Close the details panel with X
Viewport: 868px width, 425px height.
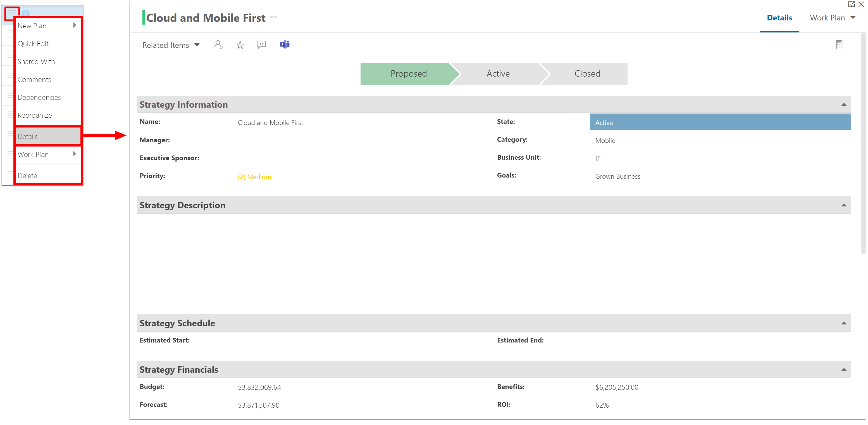tap(861, 4)
